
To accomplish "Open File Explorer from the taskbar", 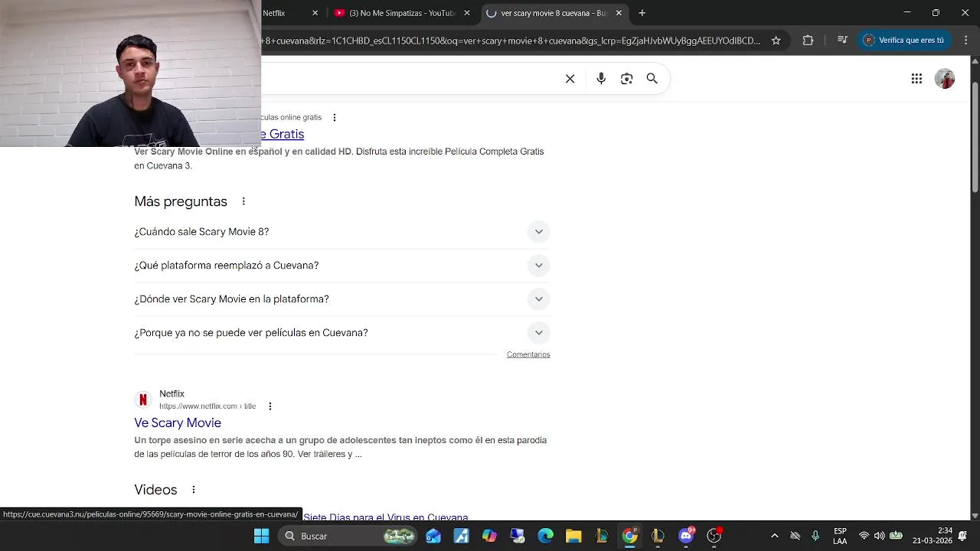I will (x=573, y=536).
